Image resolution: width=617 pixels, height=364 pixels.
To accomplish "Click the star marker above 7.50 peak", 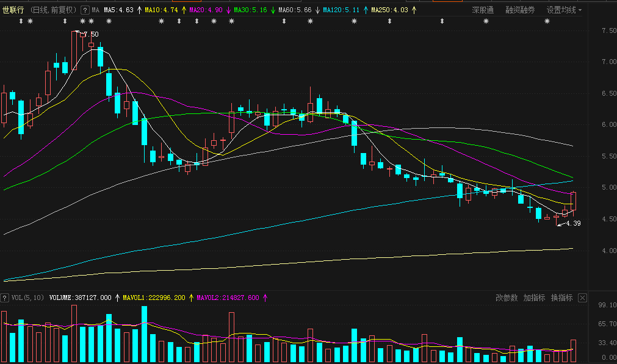I will pyautogui.click(x=82, y=21).
